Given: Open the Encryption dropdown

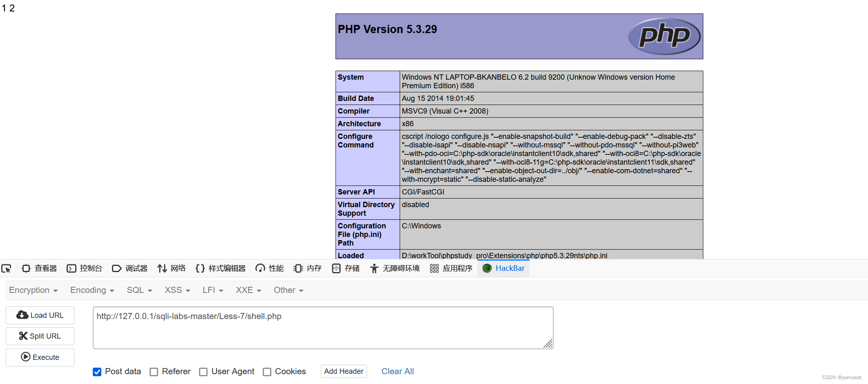Looking at the screenshot, I should (x=33, y=290).
